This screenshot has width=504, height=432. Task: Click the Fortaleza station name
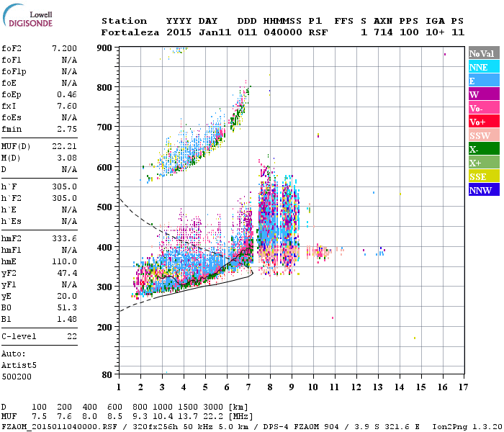pos(130,32)
